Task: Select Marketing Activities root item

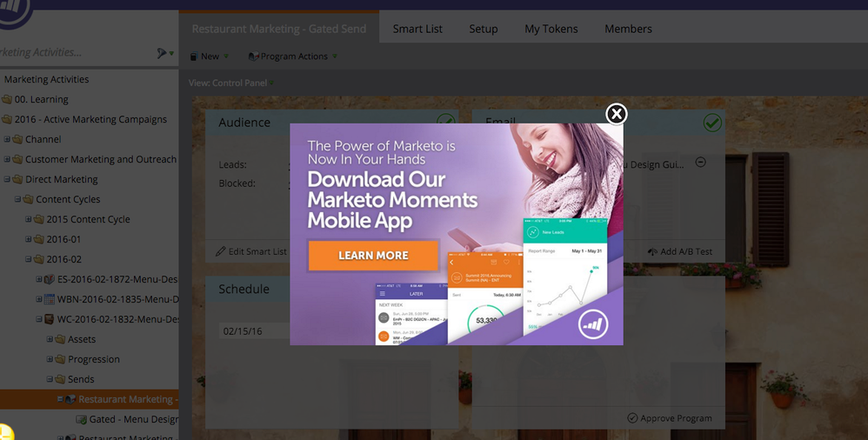Action: 46,79
